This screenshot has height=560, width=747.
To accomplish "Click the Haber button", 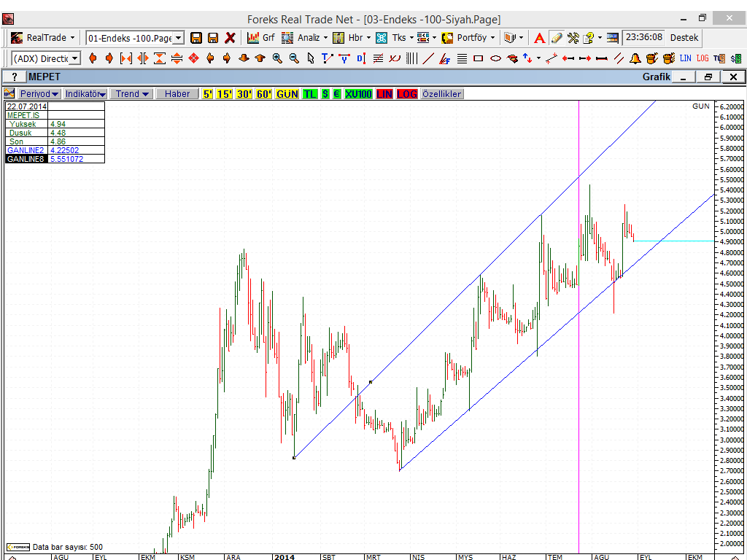I will click(x=177, y=94).
